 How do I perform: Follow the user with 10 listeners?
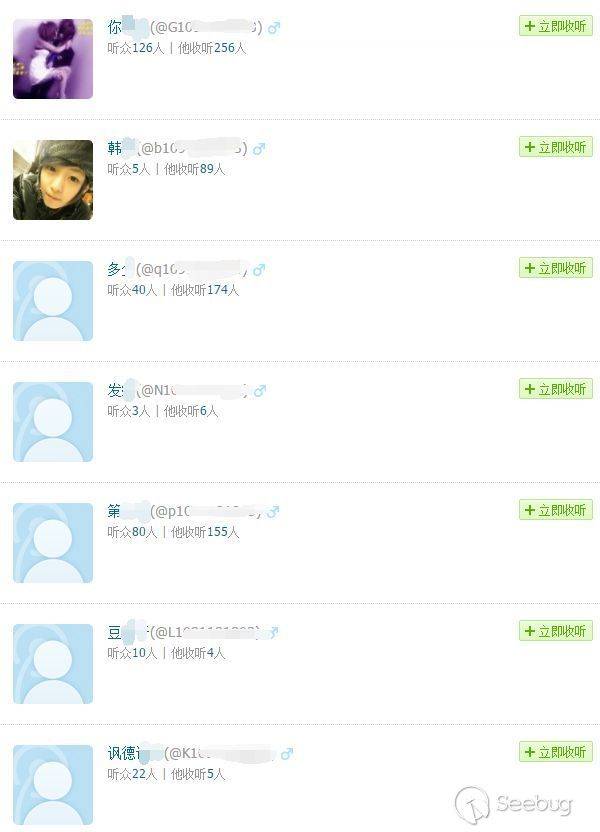click(555, 631)
